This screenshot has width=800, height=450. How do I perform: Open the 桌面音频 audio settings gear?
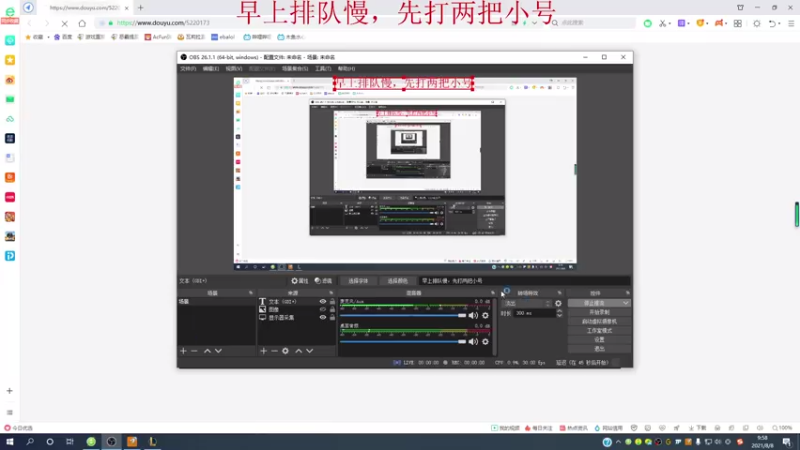485,342
